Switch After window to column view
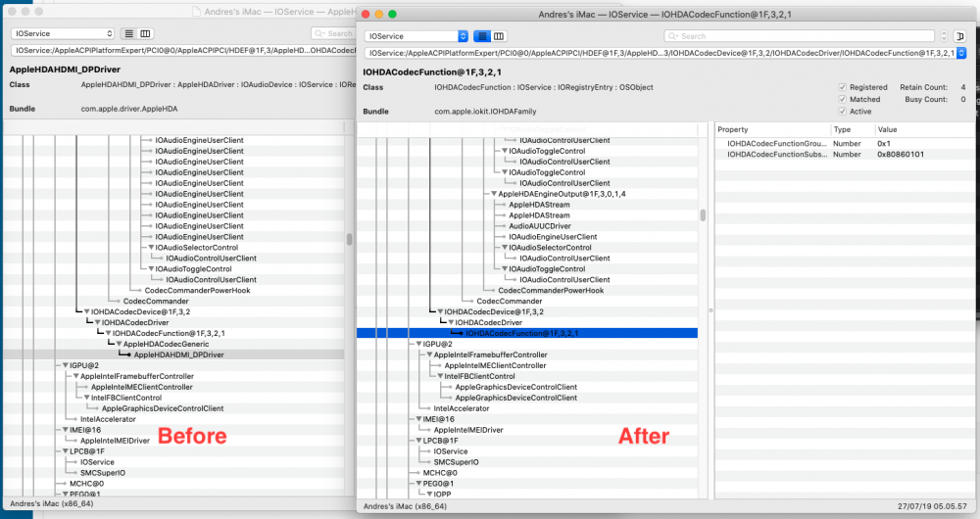 (499, 36)
